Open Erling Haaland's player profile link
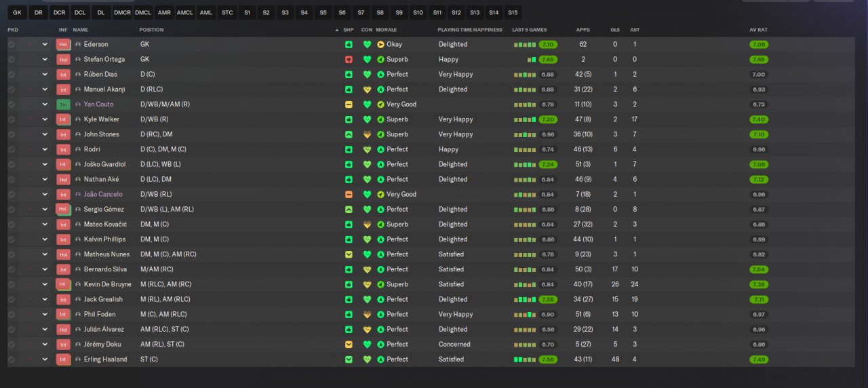 (x=105, y=360)
